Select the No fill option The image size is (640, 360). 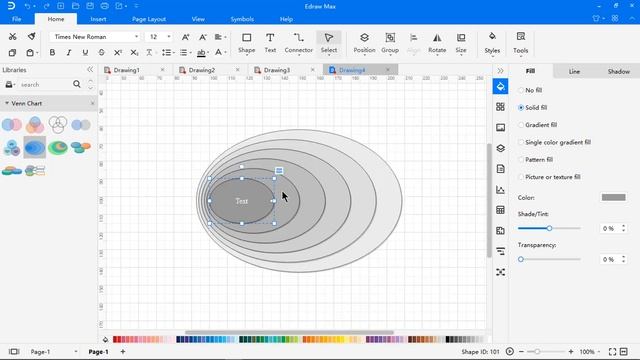coord(530,90)
